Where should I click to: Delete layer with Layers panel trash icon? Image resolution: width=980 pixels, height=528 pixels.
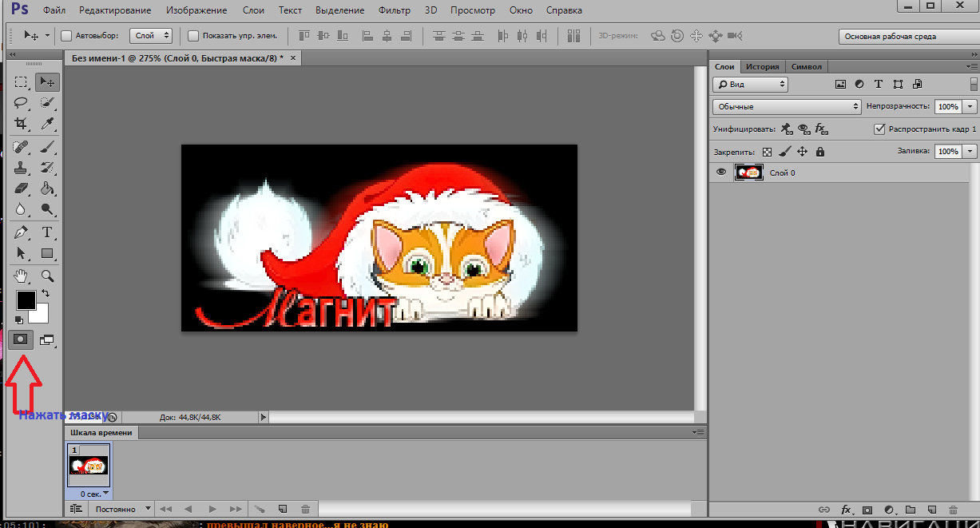954,510
